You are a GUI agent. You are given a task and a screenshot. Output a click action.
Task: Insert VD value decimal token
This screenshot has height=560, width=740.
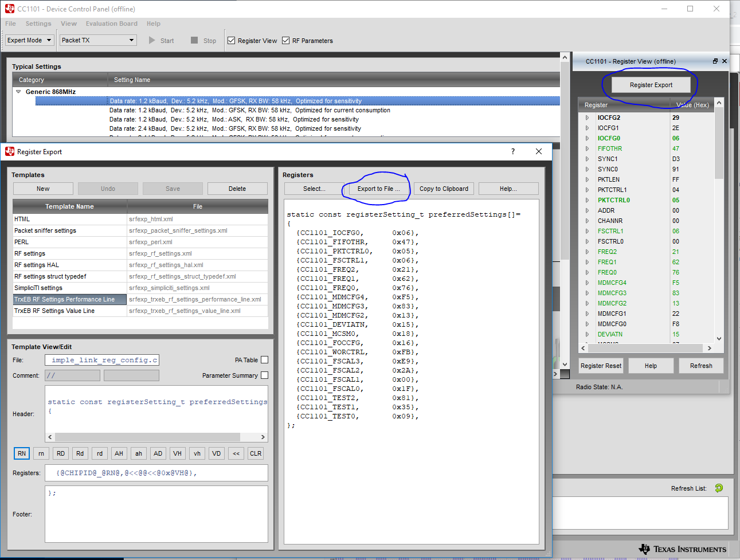(217, 453)
